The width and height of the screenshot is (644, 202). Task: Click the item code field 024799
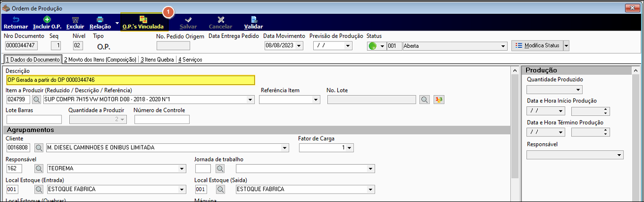click(18, 100)
